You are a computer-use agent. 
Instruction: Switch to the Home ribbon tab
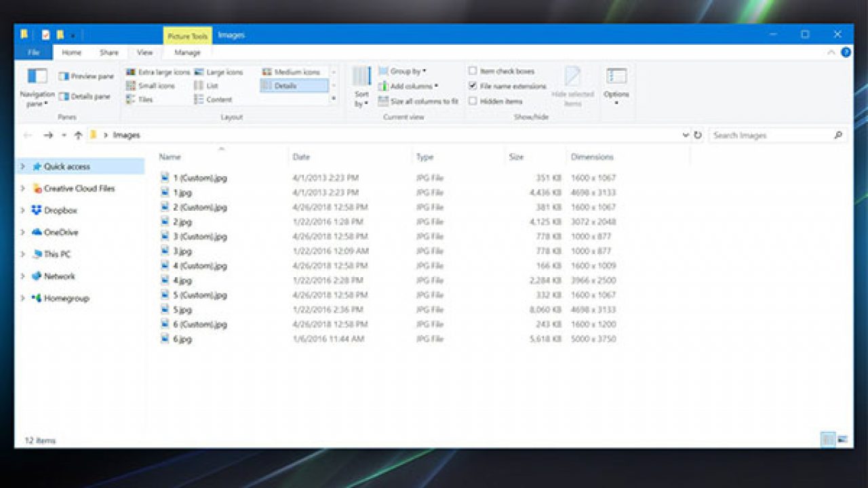point(71,52)
